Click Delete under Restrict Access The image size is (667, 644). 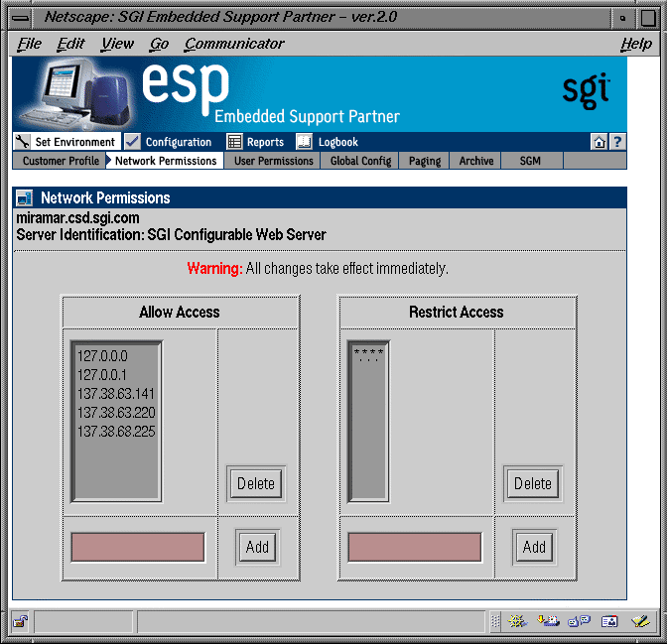533,483
